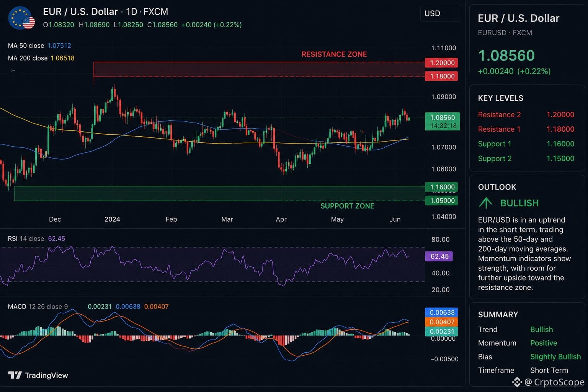Image resolution: width=588 pixels, height=392 pixels.
Task: Click the red shaded resistance zone box
Action: [x=259, y=69]
